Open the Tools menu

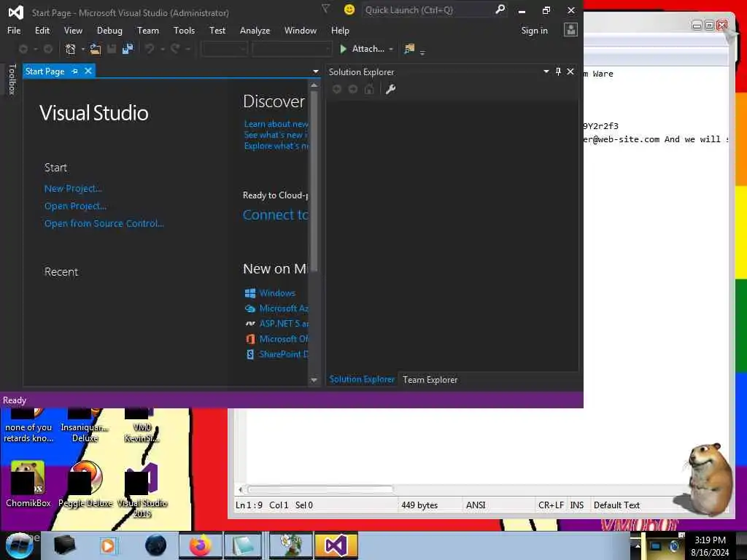184,31
